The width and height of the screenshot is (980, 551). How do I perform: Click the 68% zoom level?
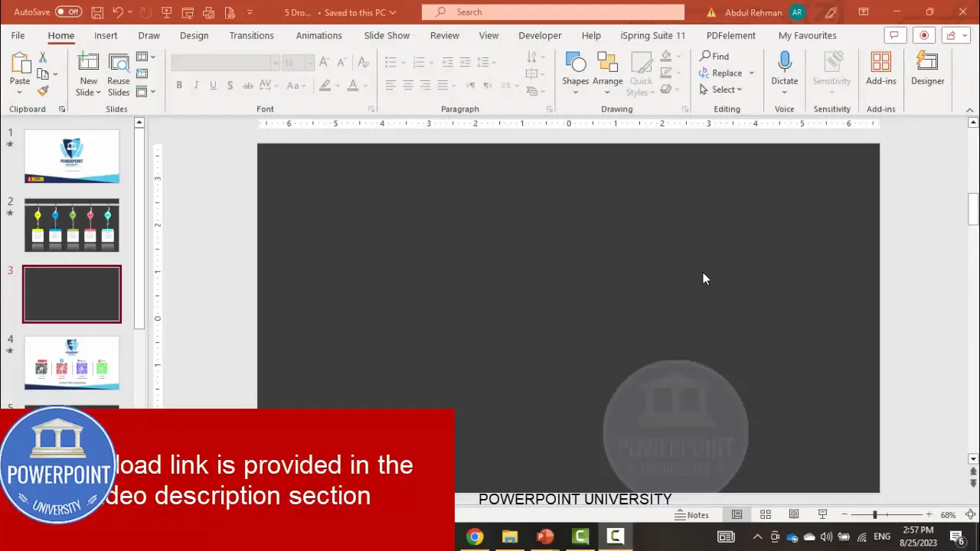tap(948, 515)
